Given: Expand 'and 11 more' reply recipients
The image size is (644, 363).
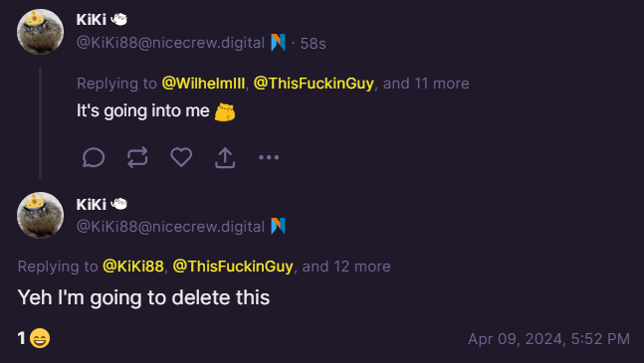Looking at the screenshot, I should point(426,84).
